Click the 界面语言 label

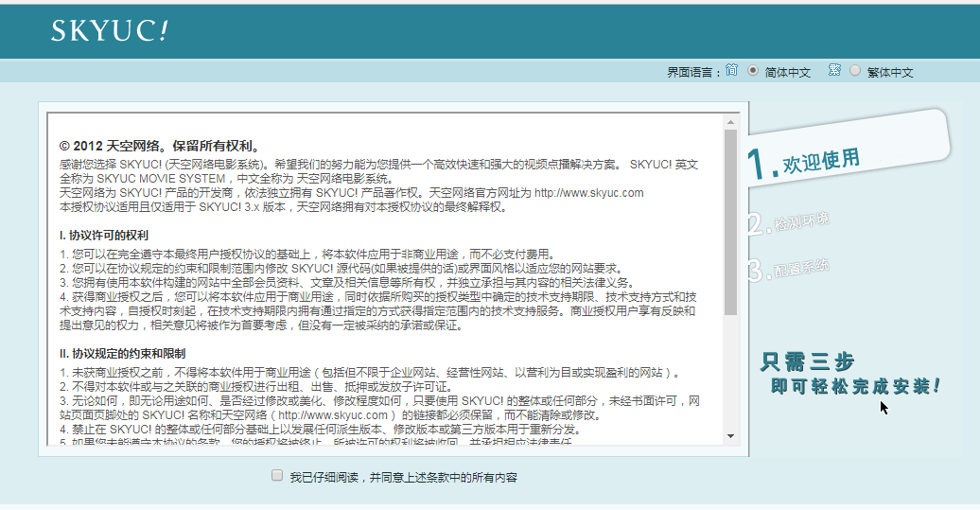tap(693, 73)
